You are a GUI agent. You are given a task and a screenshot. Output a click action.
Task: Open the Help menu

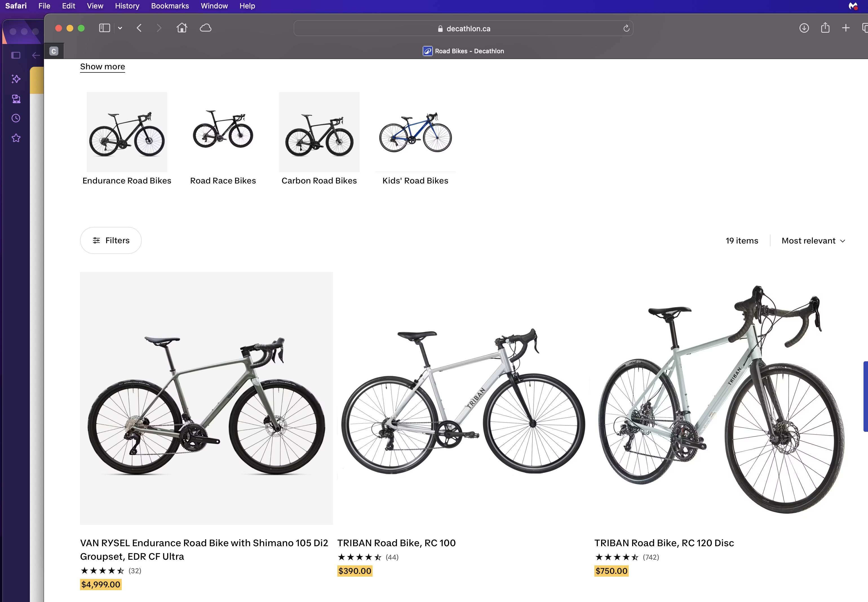pyautogui.click(x=247, y=6)
